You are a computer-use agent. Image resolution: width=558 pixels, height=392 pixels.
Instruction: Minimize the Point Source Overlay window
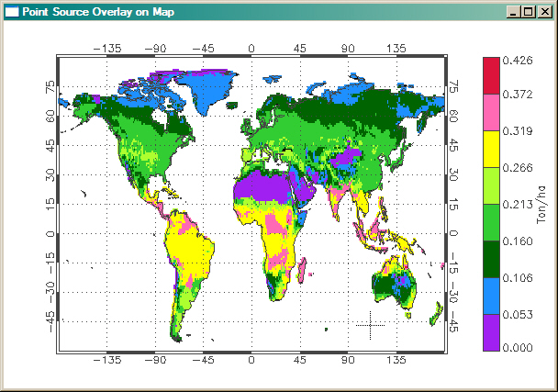[x=513, y=11]
